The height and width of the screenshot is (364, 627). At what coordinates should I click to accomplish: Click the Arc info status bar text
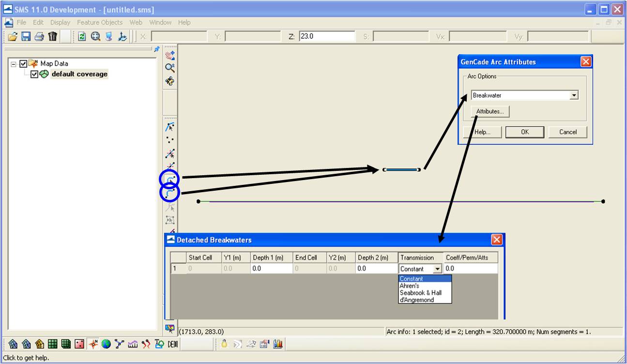[489, 332]
